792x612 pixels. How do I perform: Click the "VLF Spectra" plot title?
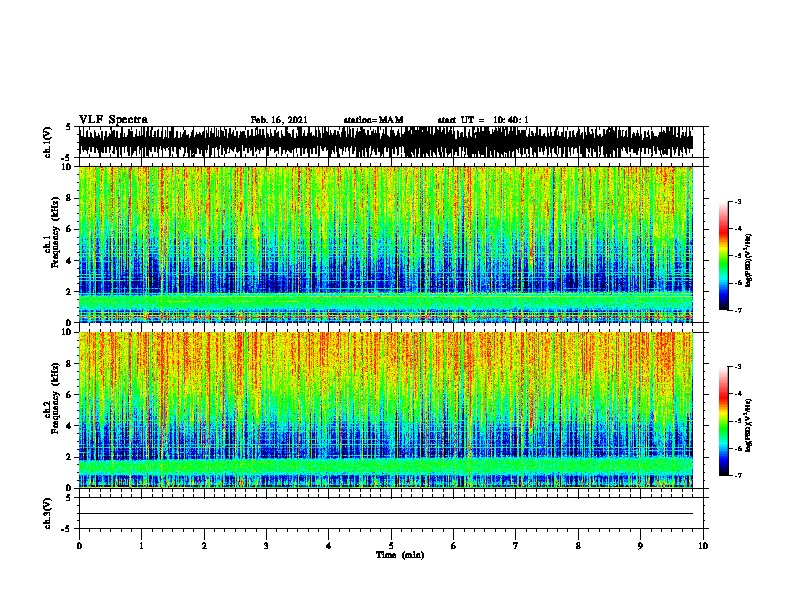(x=113, y=120)
